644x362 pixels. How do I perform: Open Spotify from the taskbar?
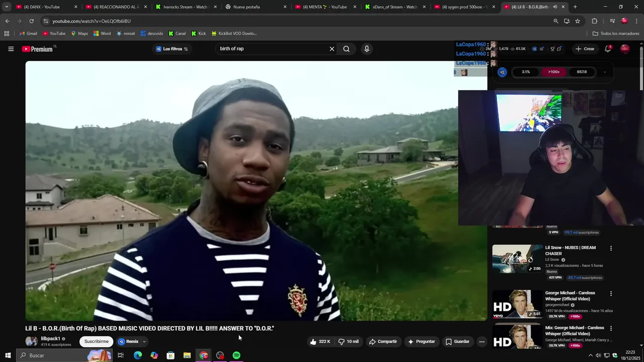[x=236, y=355]
